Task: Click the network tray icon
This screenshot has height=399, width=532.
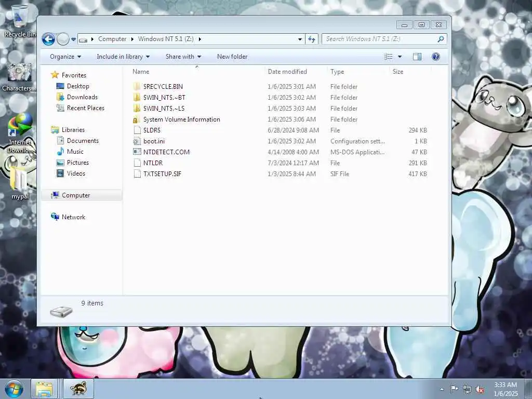Action: [467, 390]
